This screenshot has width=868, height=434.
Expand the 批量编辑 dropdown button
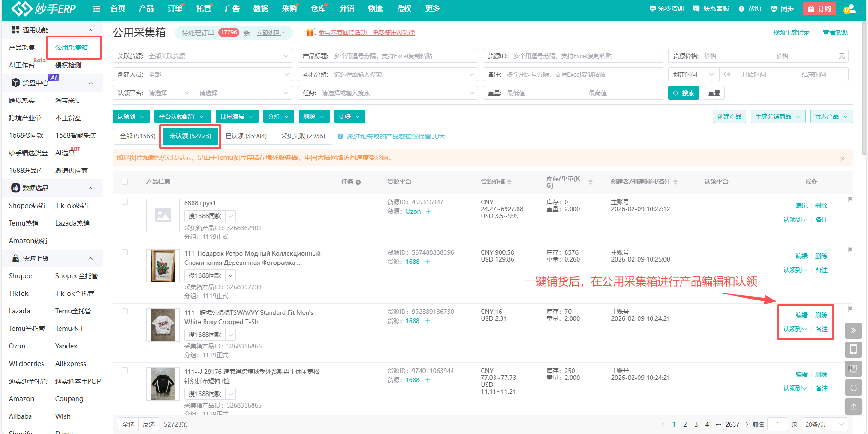pos(237,116)
